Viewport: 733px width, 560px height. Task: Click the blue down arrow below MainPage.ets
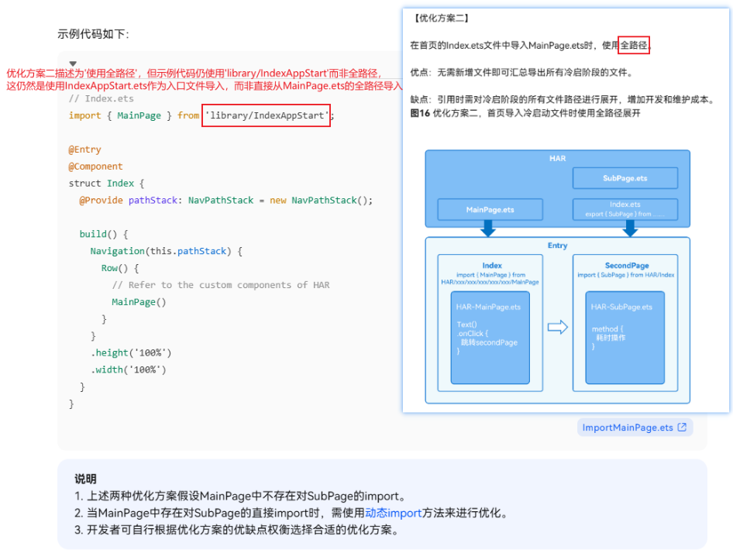[487, 228]
